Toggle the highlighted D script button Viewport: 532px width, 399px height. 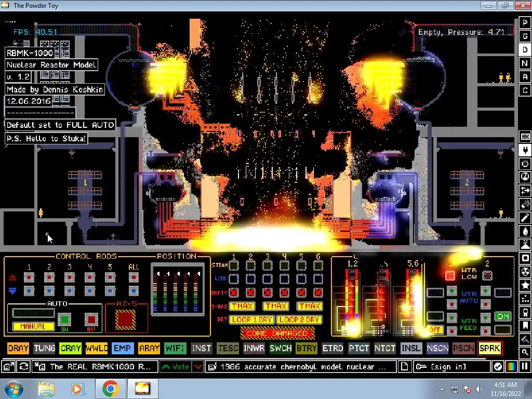[525, 49]
